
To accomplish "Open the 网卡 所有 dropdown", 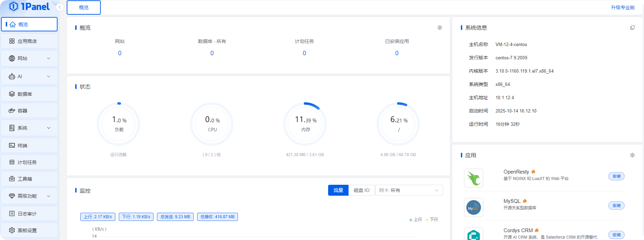I will (409, 190).
